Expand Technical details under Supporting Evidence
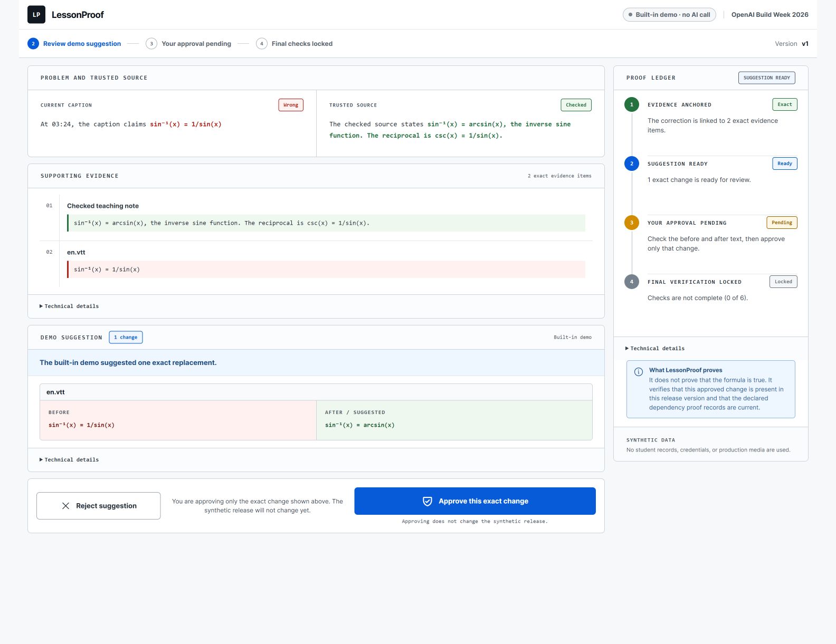 pyautogui.click(x=69, y=306)
